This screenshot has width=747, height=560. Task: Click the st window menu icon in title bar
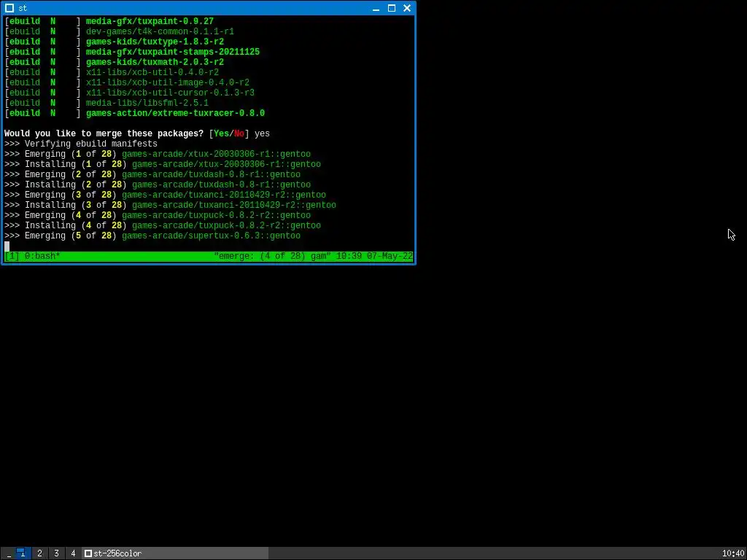pos(9,8)
